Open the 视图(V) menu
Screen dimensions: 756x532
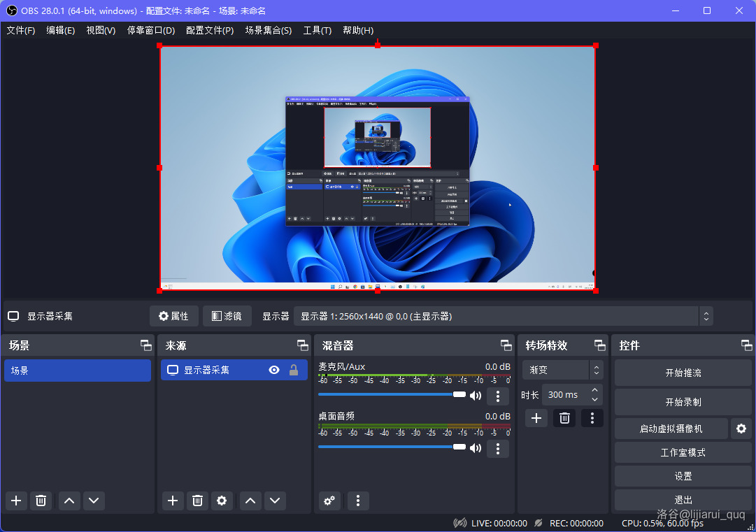[x=101, y=30]
